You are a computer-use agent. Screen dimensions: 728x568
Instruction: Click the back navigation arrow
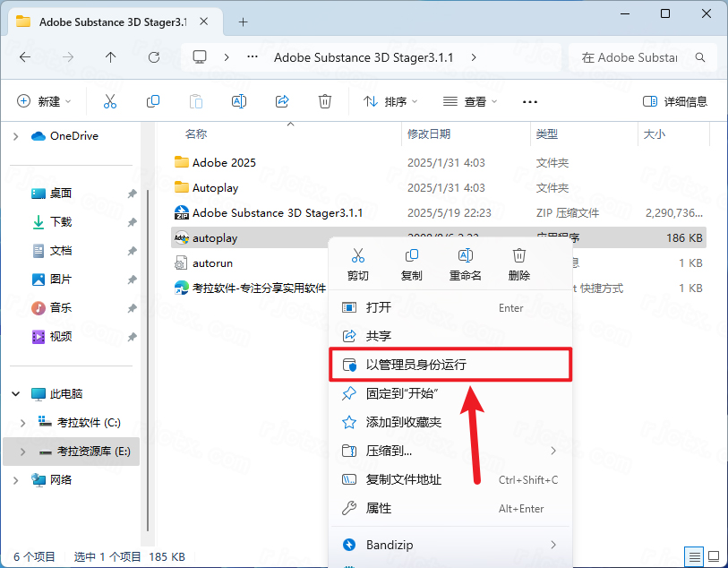[24, 56]
